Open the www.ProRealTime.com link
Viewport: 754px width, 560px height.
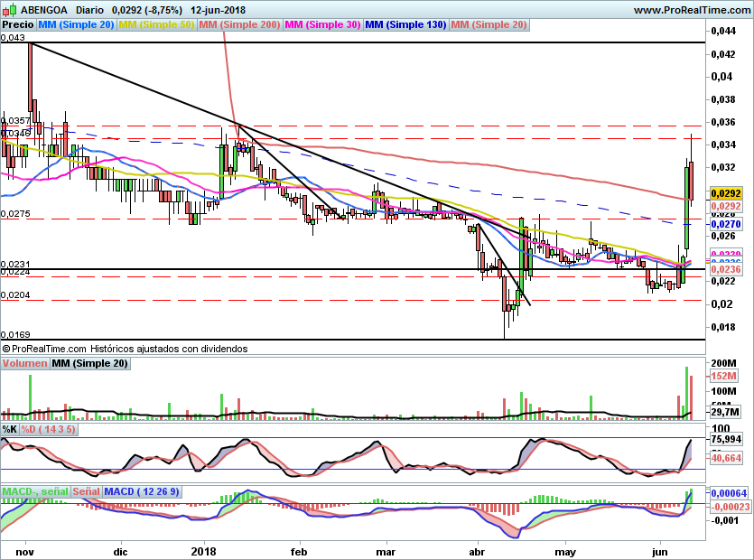pos(690,9)
